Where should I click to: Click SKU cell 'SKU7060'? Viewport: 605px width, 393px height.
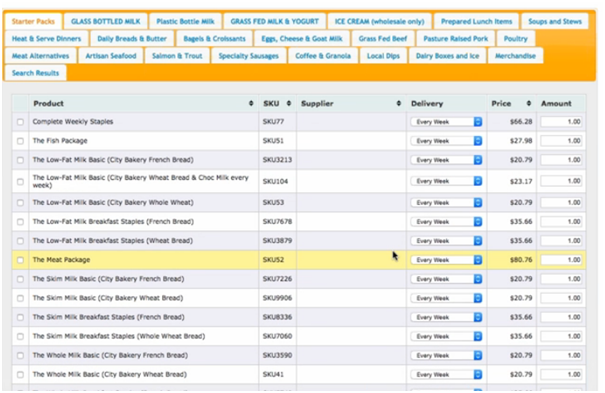point(277,336)
